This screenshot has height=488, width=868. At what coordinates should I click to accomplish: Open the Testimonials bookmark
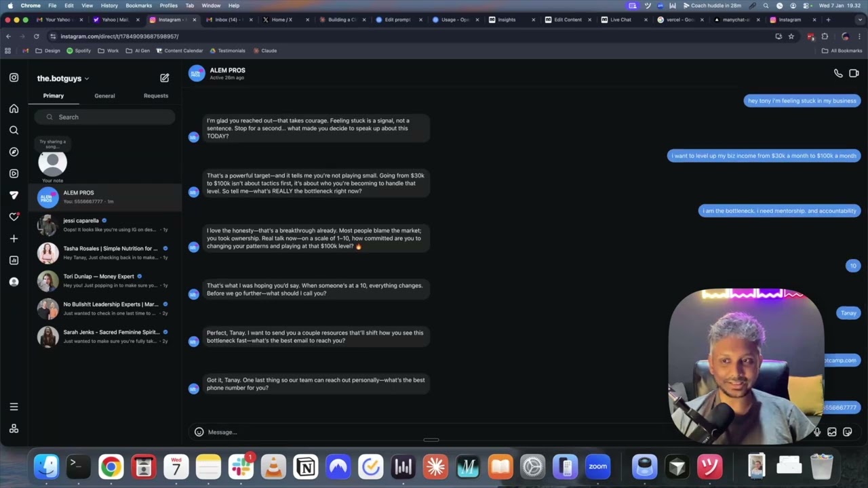(228, 51)
